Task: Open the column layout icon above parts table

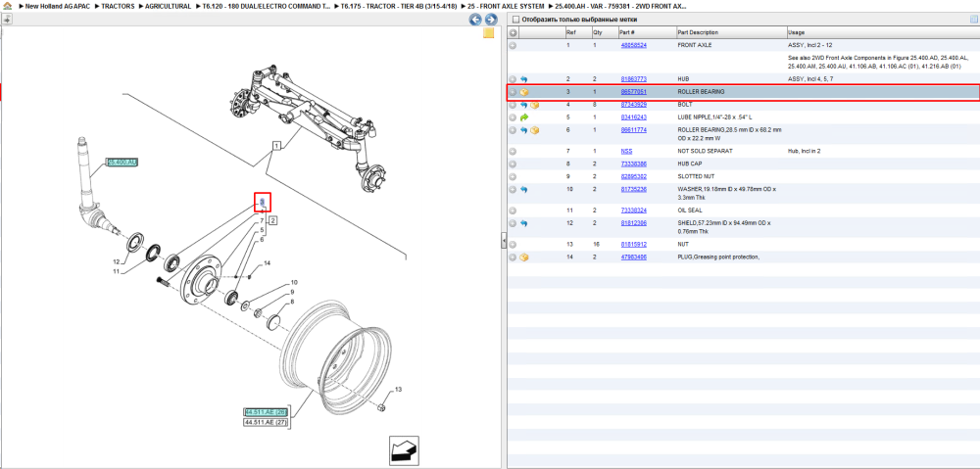Action: pyautogui.click(x=973, y=20)
